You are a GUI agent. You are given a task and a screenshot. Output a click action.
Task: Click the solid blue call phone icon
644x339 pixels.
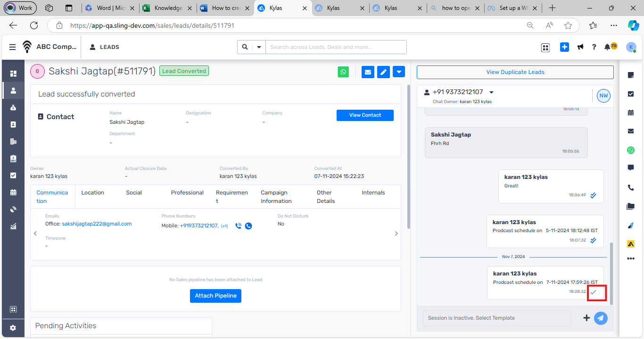coord(248,226)
